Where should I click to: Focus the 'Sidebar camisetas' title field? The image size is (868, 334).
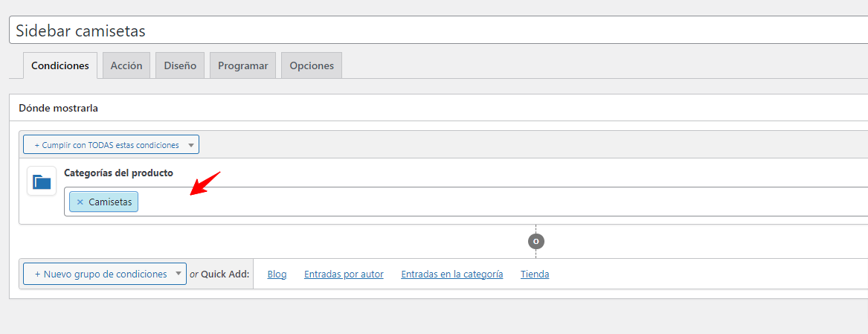(438, 30)
